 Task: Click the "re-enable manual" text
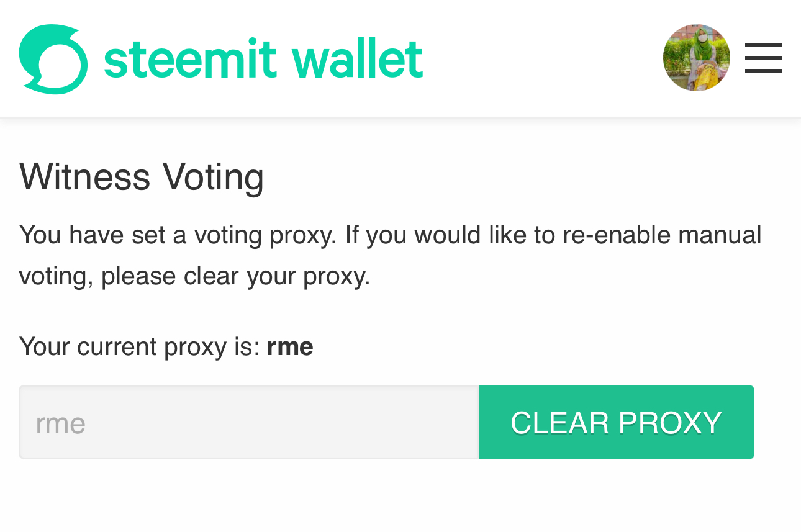tap(662, 235)
